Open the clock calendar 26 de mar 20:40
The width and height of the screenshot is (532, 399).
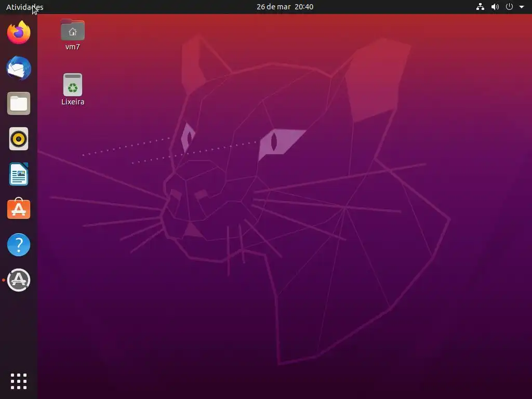pos(285,7)
